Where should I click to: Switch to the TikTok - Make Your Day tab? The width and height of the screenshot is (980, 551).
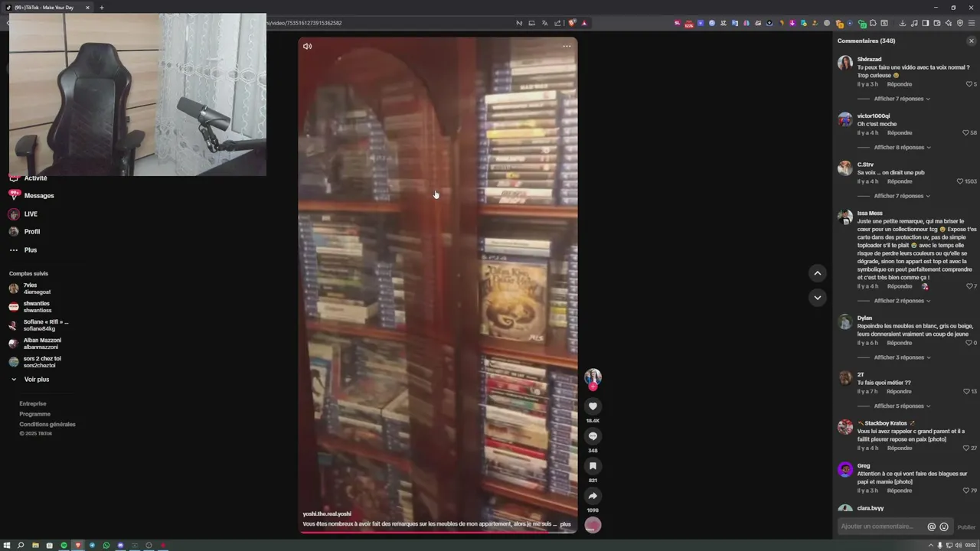[46, 8]
